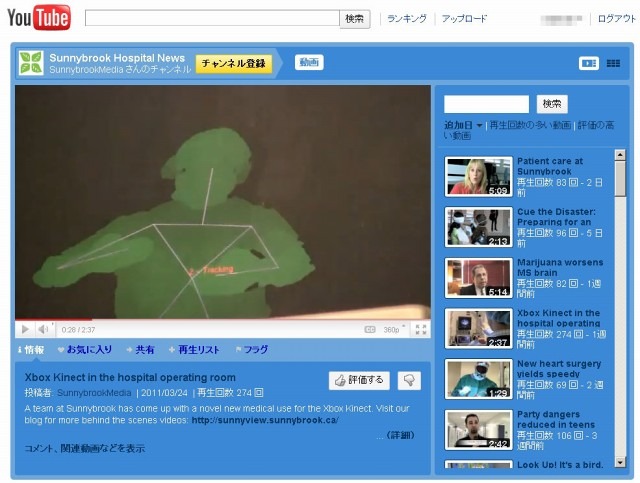Image resolution: width=640 pixels, height=483 pixels.
Task: Click the 評価する like button
Action: pyautogui.click(x=359, y=381)
